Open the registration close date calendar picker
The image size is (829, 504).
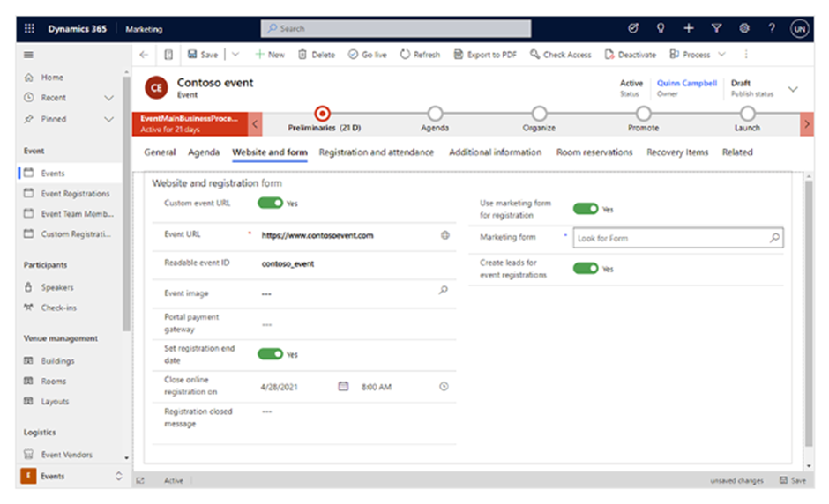[x=343, y=386]
